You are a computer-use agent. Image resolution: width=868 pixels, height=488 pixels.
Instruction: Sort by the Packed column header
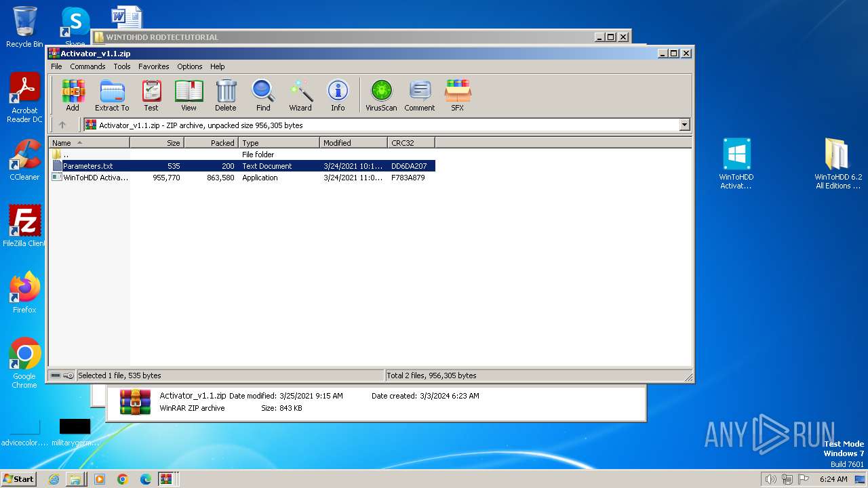click(x=211, y=143)
